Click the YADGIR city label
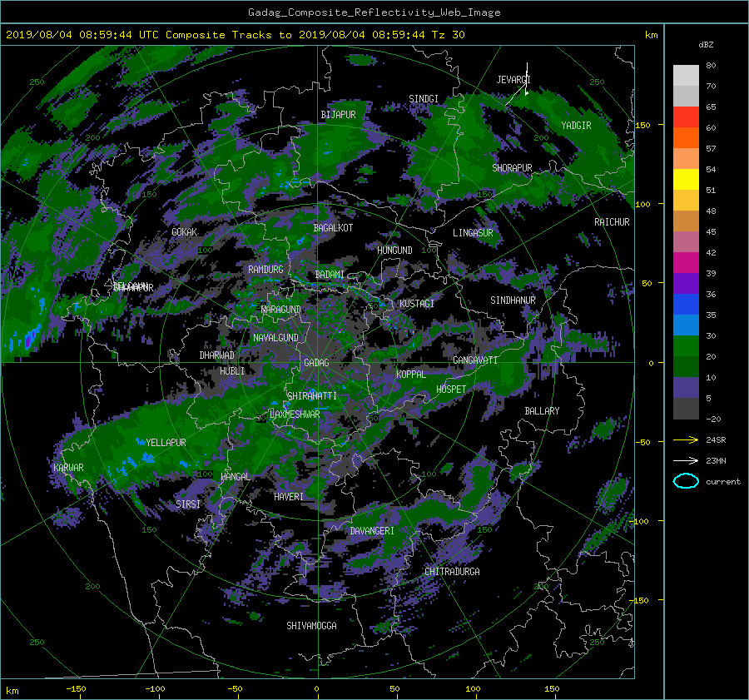Viewport: 749px width, 700px height. [576, 125]
